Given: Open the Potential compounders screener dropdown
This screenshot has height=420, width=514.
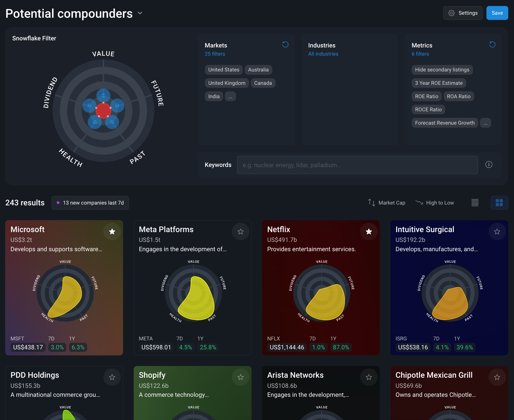Looking at the screenshot, I should [x=140, y=13].
